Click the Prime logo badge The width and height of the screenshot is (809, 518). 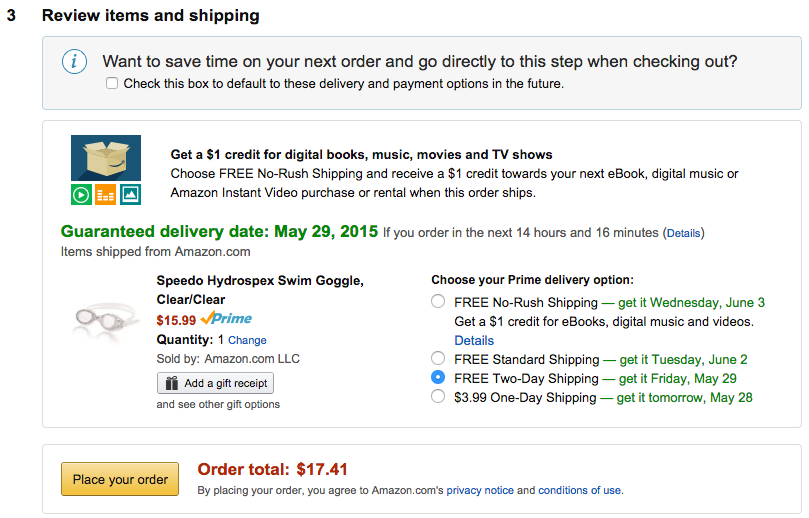coord(226,319)
